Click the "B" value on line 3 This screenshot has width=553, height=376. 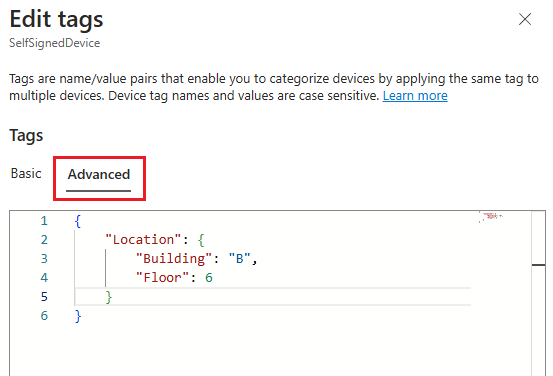[x=239, y=259]
